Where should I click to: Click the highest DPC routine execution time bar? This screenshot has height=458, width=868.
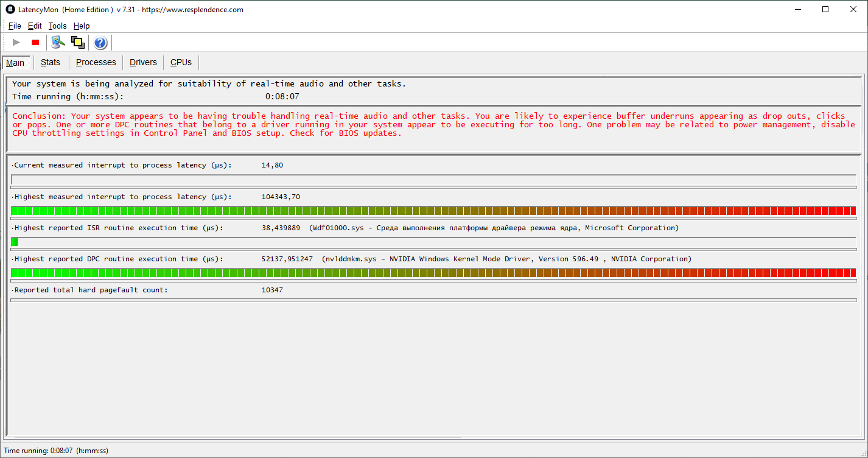click(433, 273)
